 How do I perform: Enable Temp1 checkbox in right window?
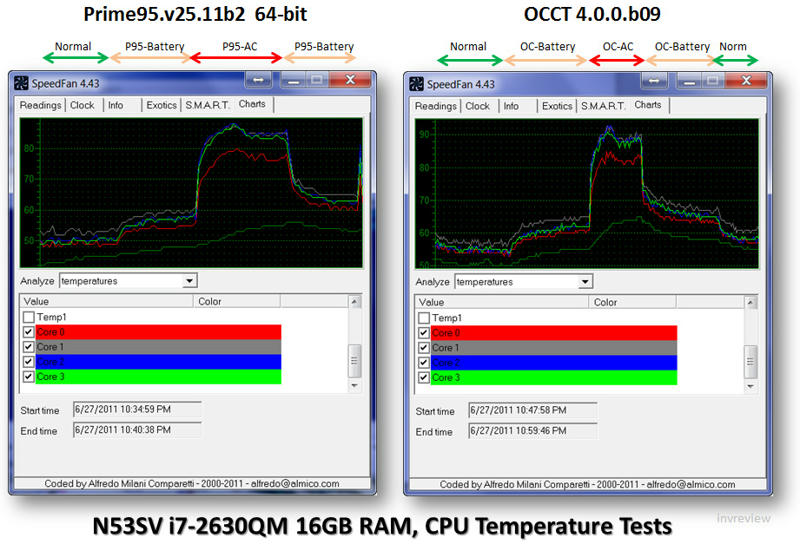pos(424,318)
